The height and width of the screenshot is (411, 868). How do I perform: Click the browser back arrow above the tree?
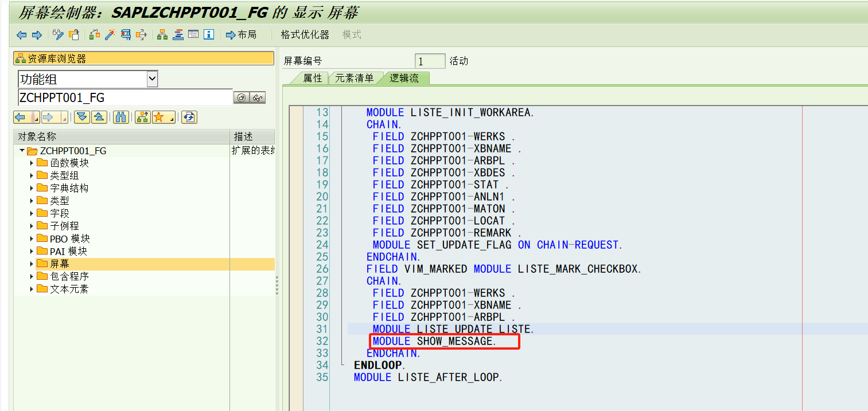click(22, 118)
